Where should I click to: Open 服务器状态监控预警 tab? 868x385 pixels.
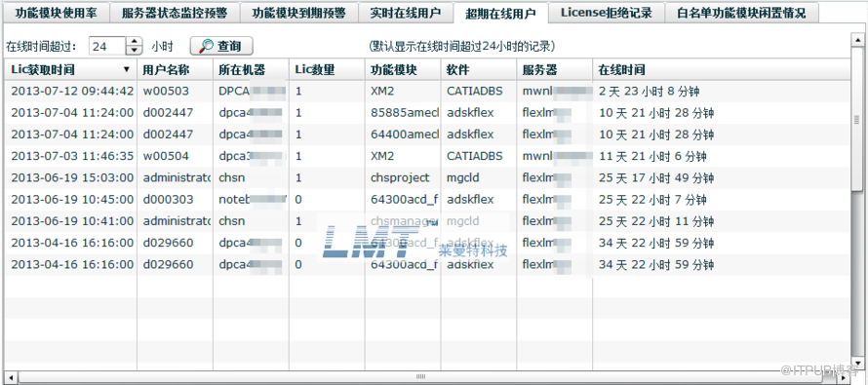coord(174,12)
